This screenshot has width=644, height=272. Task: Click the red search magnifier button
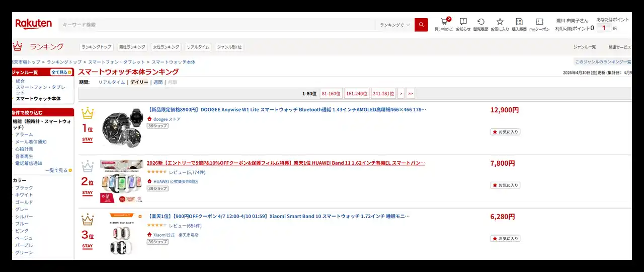point(421,25)
